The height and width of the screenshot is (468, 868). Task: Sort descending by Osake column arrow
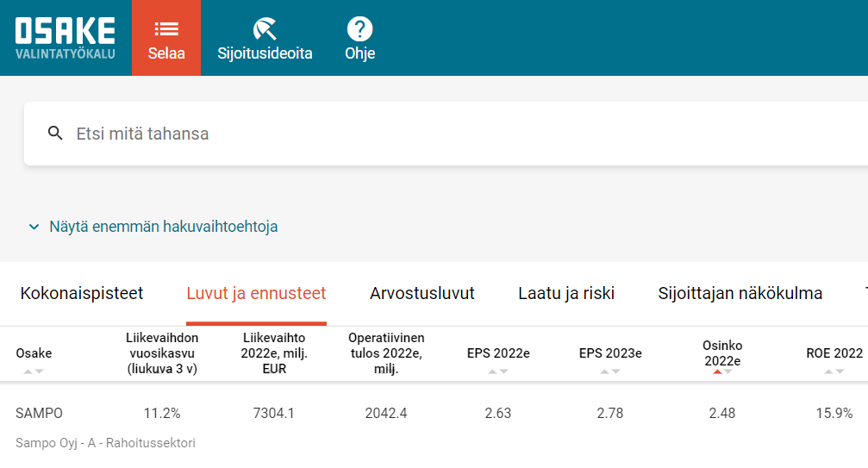[x=39, y=371]
